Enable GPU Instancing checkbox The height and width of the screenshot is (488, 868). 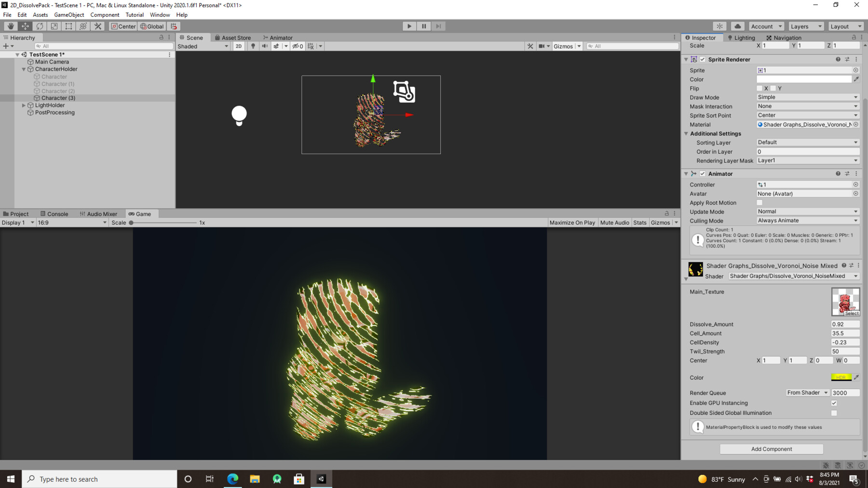834,403
